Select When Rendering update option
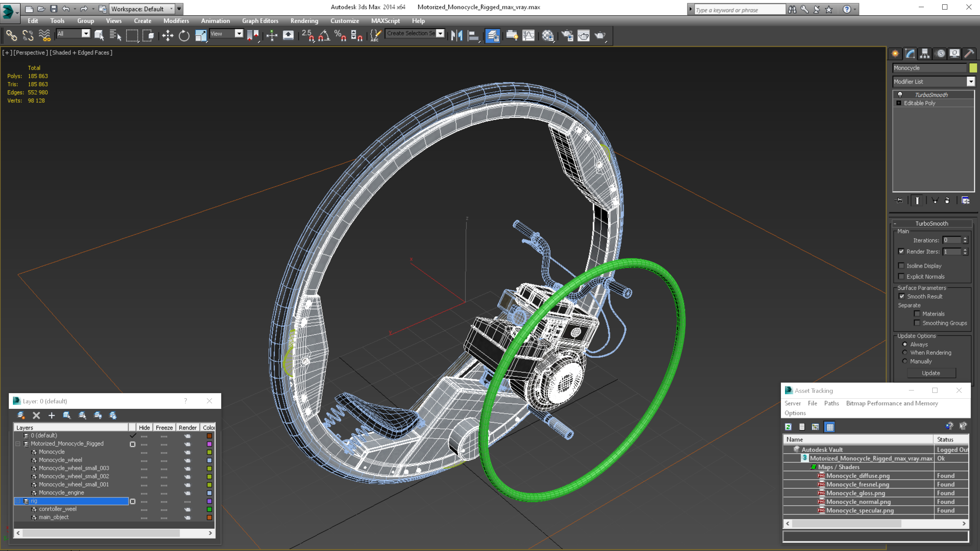Viewport: 980px width, 551px height. tap(905, 352)
